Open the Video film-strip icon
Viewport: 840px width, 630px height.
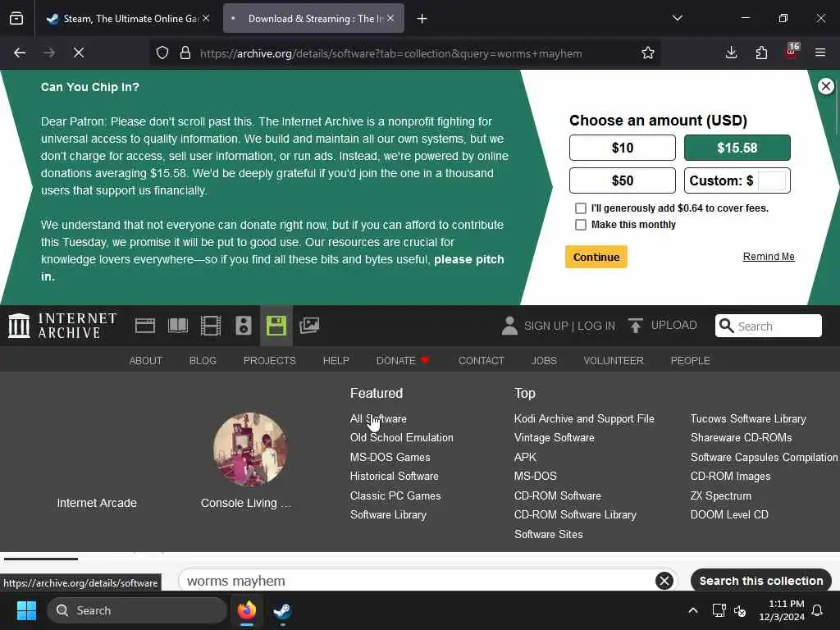[x=211, y=326]
